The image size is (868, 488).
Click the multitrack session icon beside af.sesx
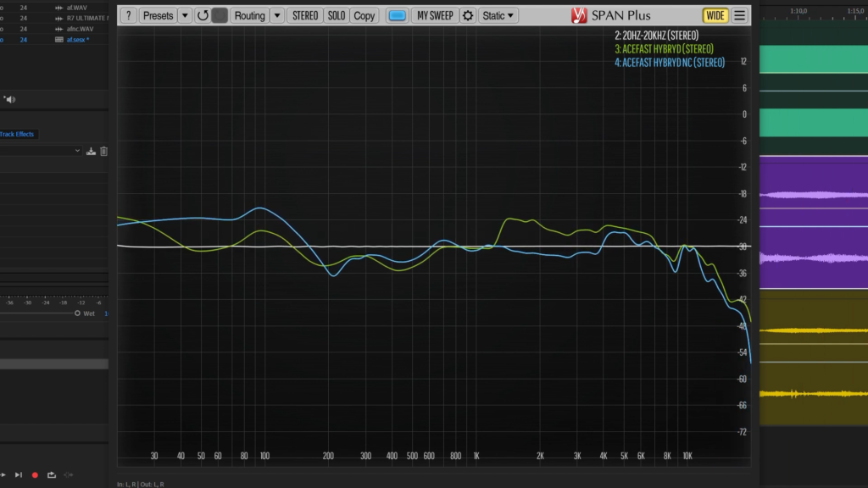pos(59,40)
